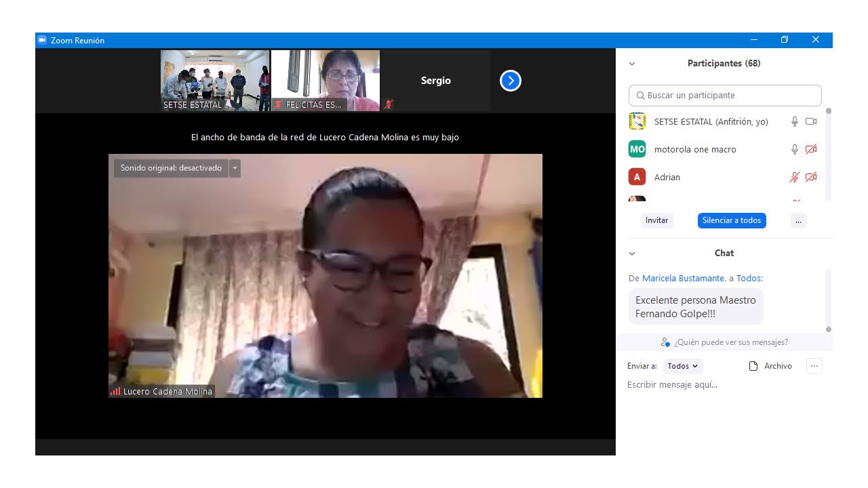
Task: Click muted mic icon on Sergio tile
Action: (389, 104)
